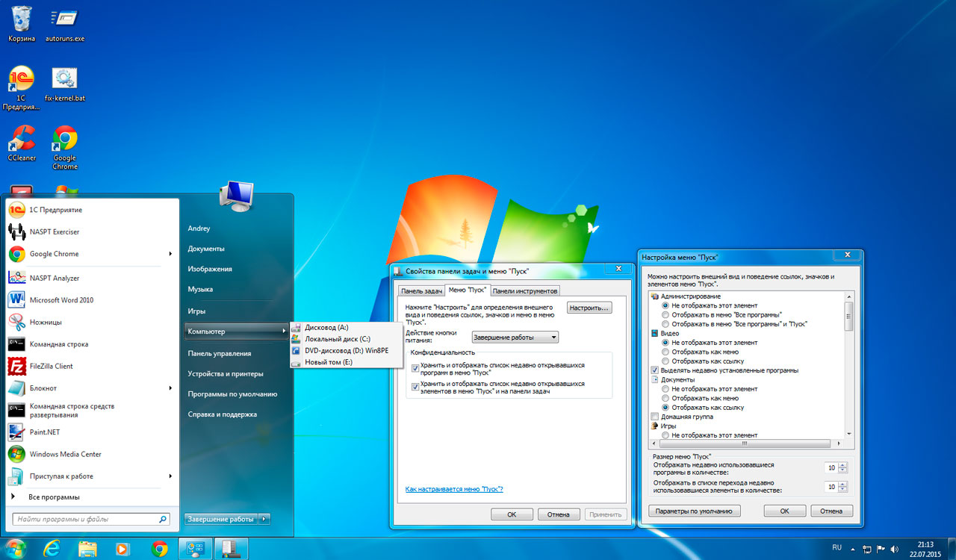956x560 pixels.
Task: Open Windows Media Player taskbar icon
Action: point(122,549)
